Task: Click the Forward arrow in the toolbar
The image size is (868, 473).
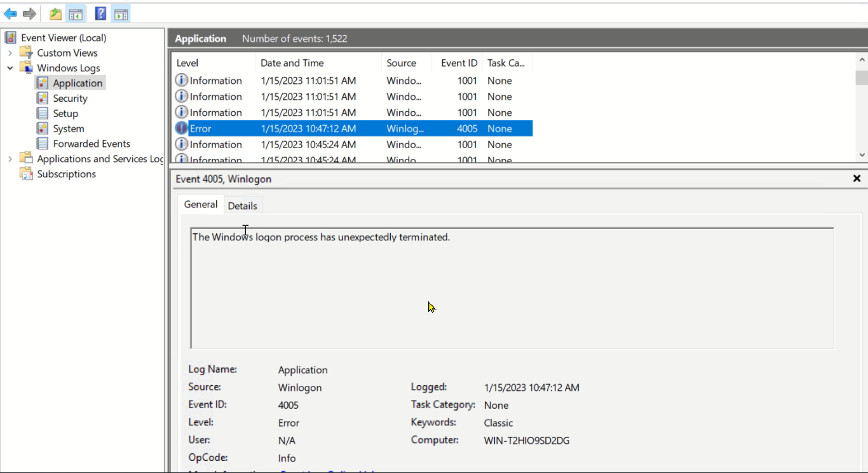Action: (29, 13)
